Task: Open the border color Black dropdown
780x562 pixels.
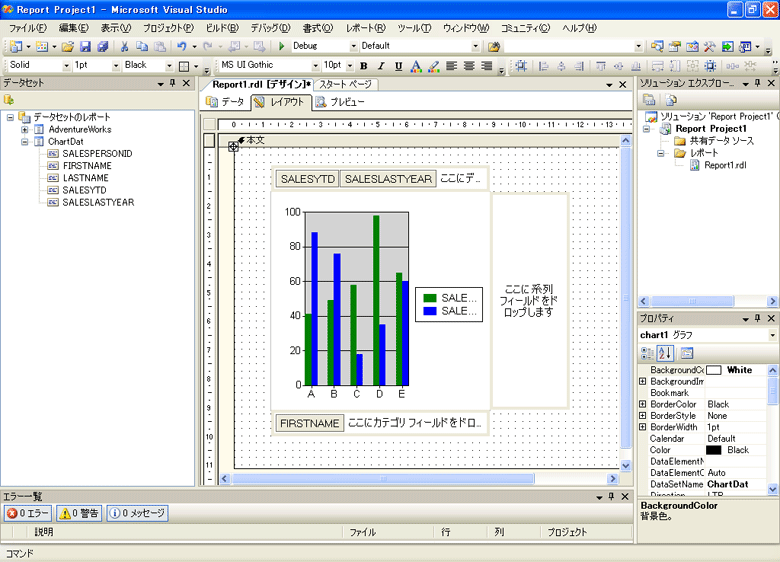Action: tap(169, 66)
